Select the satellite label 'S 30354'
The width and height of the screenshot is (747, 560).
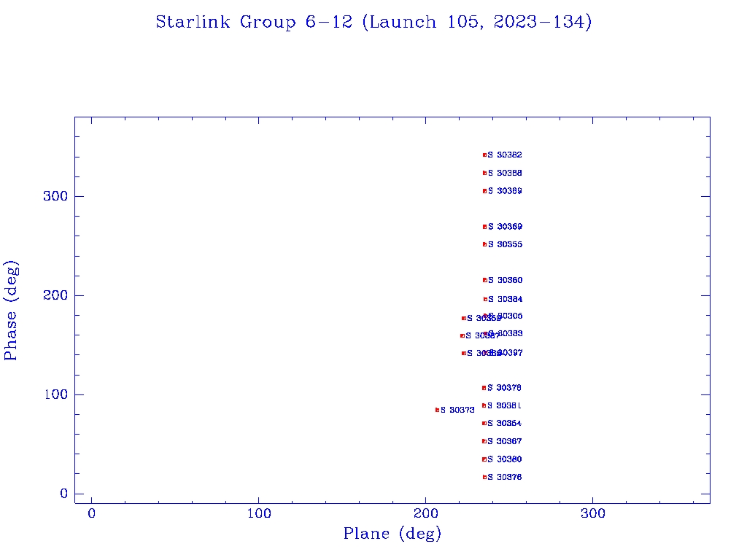505,424
